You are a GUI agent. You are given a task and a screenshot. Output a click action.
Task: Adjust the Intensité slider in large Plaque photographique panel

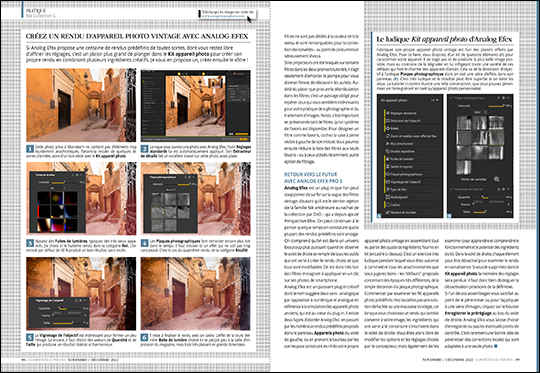[x=496, y=106]
